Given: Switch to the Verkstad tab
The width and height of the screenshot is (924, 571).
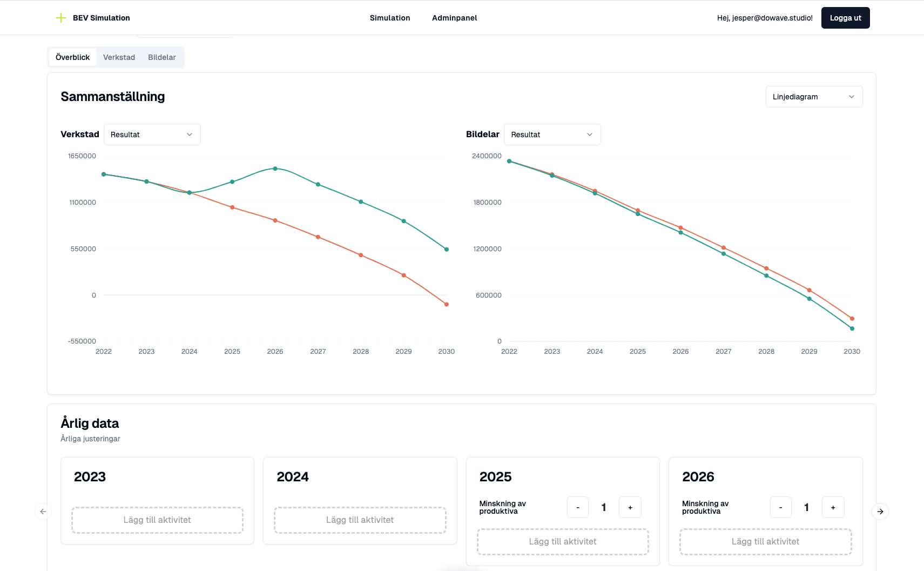Looking at the screenshot, I should pos(119,57).
